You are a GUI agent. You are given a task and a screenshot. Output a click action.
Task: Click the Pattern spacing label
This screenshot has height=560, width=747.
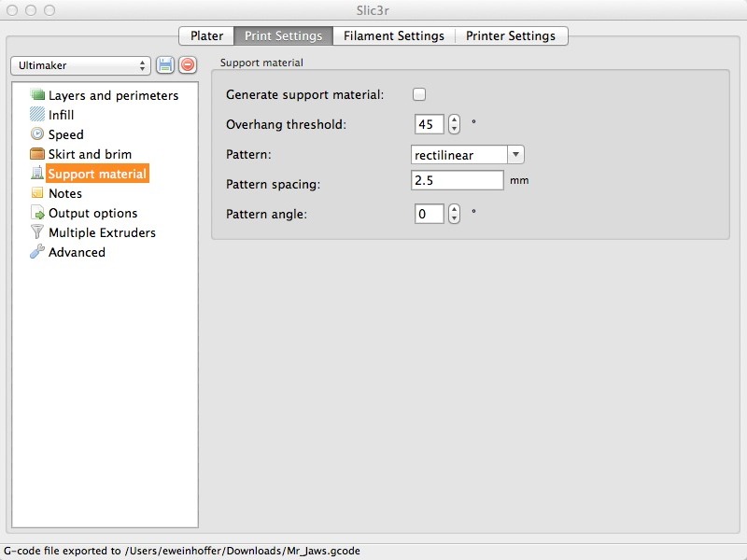pyautogui.click(x=273, y=184)
